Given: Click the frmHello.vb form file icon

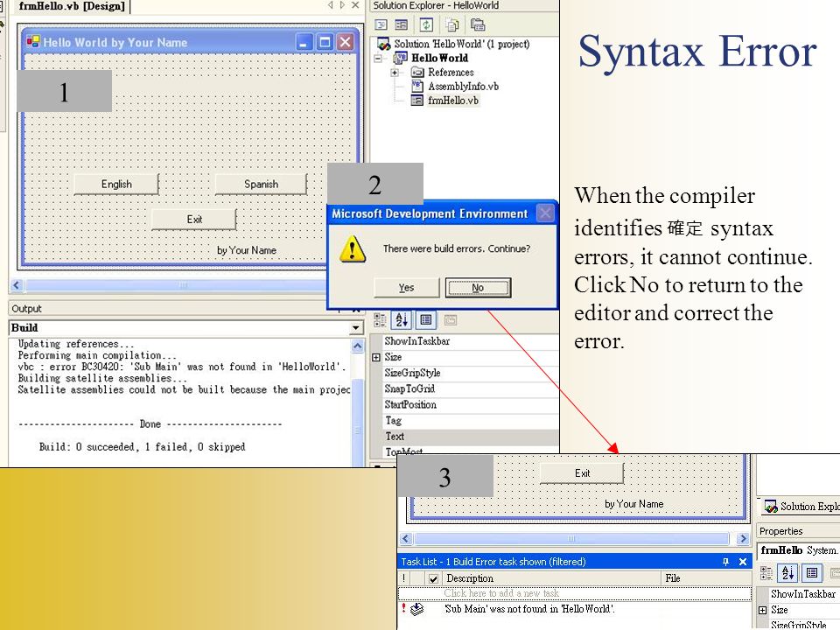Looking at the screenshot, I should click(x=417, y=100).
